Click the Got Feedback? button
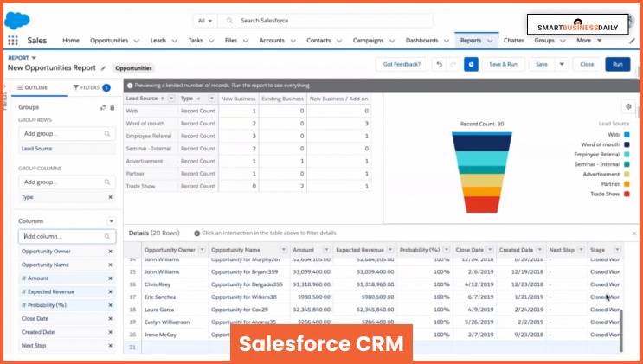The width and height of the screenshot is (643, 364). 402,64
